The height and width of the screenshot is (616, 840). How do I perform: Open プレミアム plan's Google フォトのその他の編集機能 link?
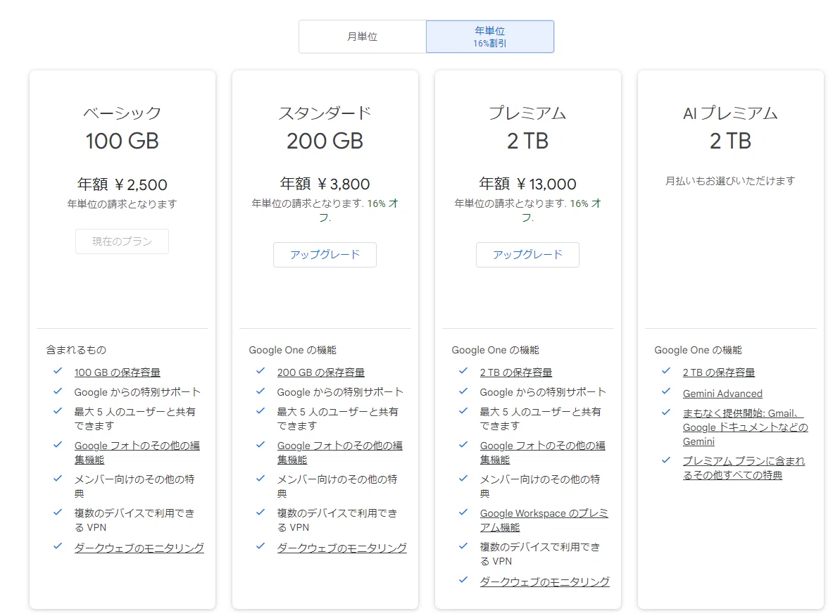543,453
